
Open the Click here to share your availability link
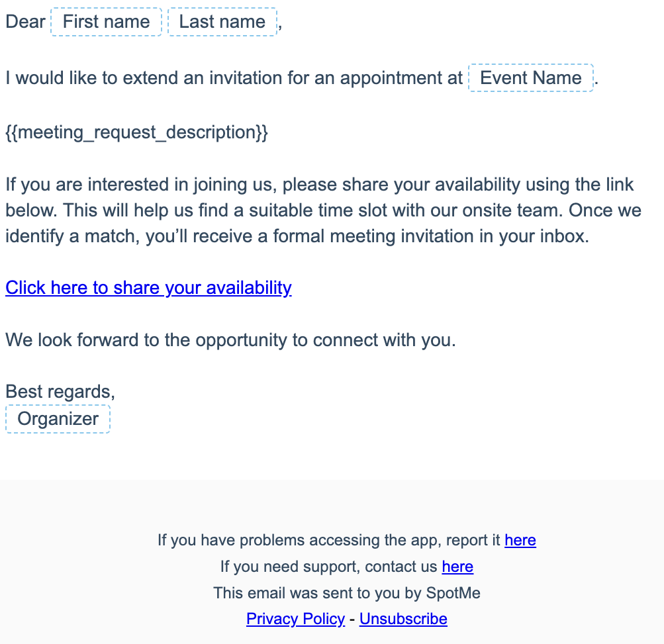pos(148,288)
